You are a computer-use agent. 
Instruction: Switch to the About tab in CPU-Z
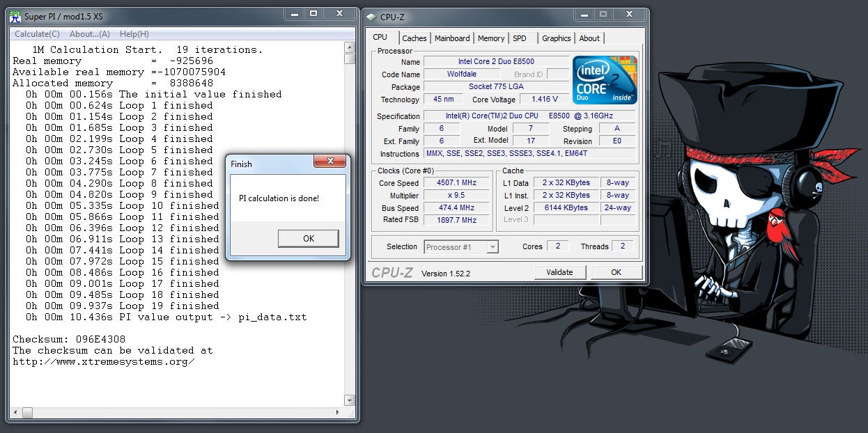pos(589,38)
